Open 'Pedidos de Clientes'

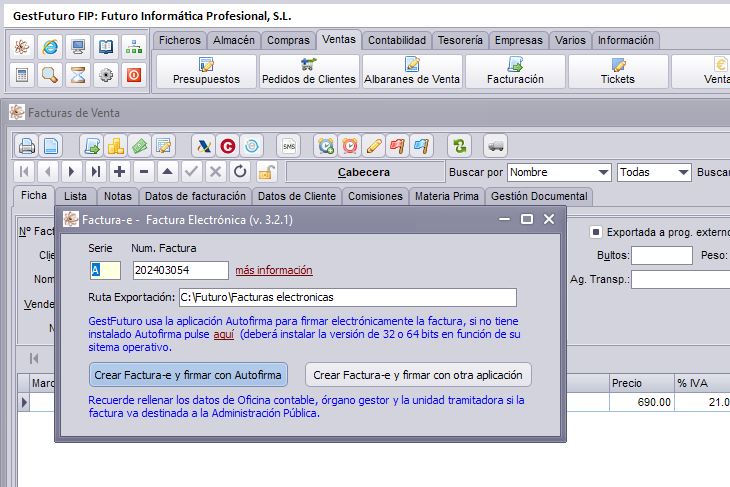309,71
